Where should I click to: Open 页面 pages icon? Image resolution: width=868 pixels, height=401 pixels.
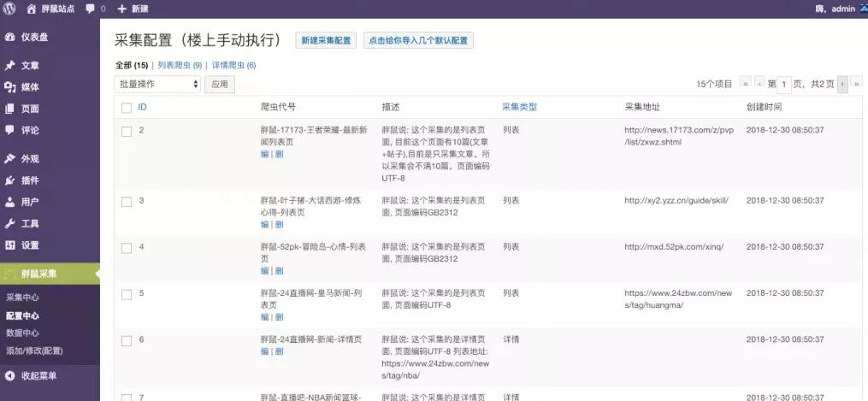tap(9, 109)
